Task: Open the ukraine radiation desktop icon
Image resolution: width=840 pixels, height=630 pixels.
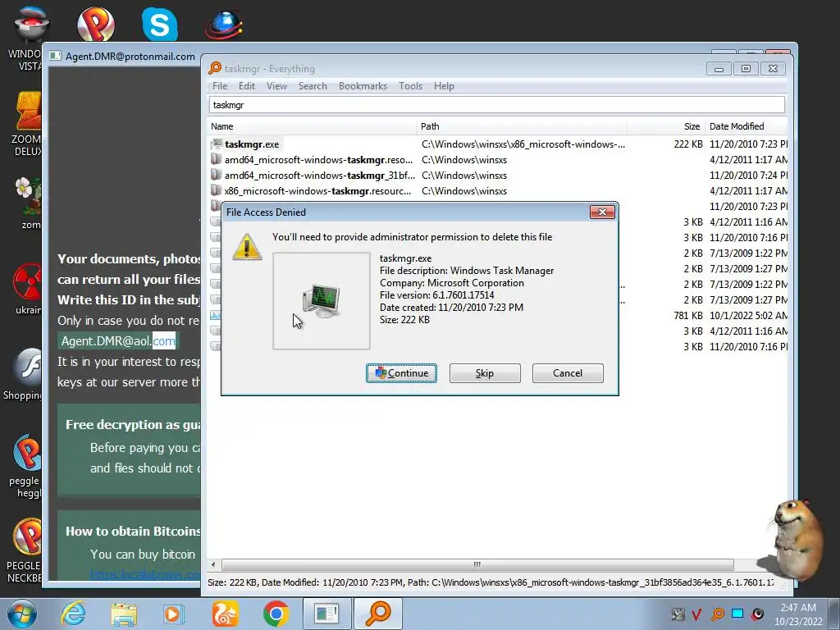Action: point(27,290)
